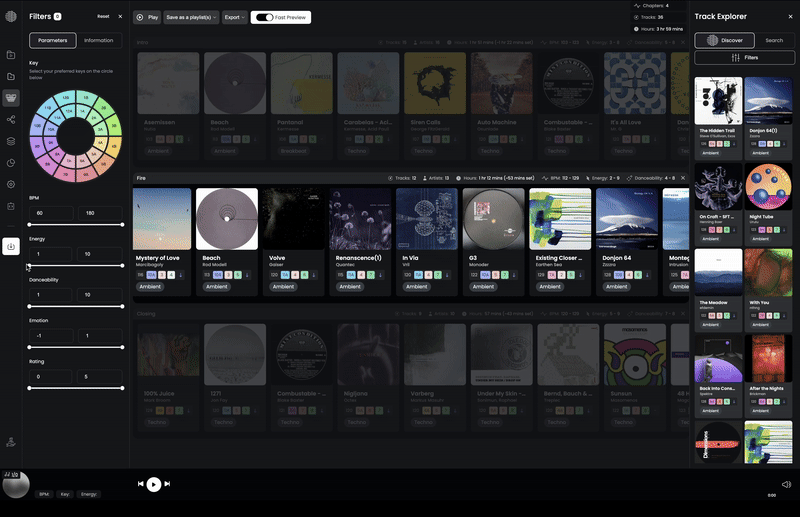Viewport: 800px width, 517px height.
Task: Click the BPM range slider right handle
Action: 122,225
